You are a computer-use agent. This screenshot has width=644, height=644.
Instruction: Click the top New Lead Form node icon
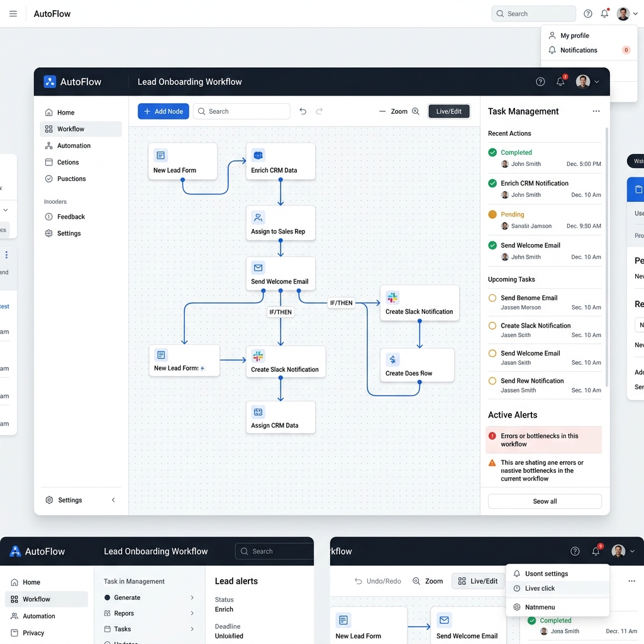[160, 155]
